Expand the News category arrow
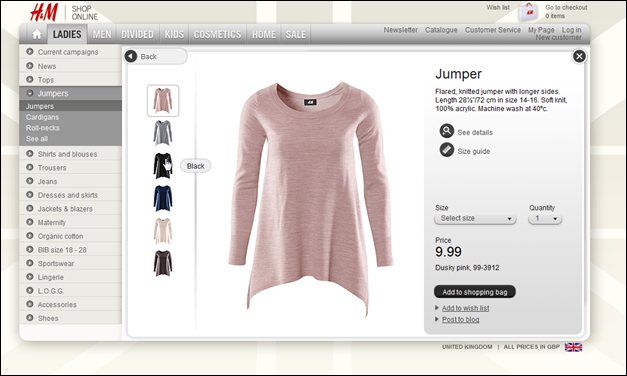This screenshot has width=627, height=376. (30, 66)
